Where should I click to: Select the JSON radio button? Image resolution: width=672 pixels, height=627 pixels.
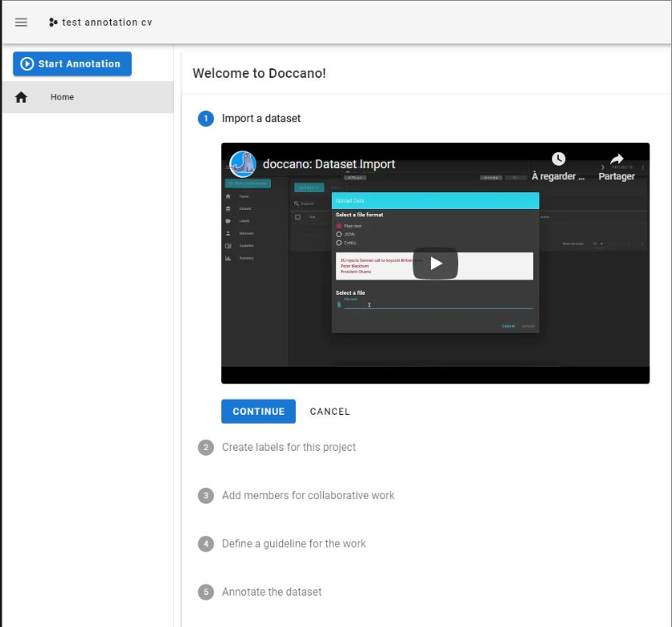click(x=338, y=233)
